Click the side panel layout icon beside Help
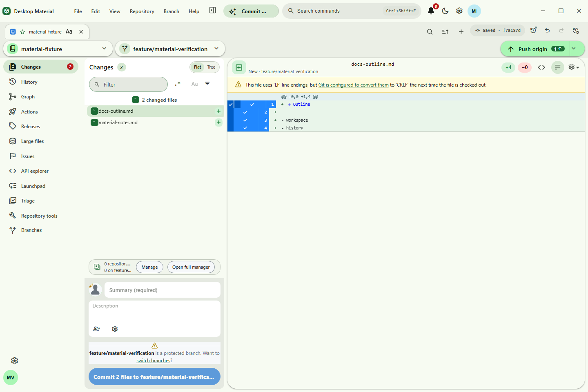Viewport: 588px width, 392px height. 213,10
